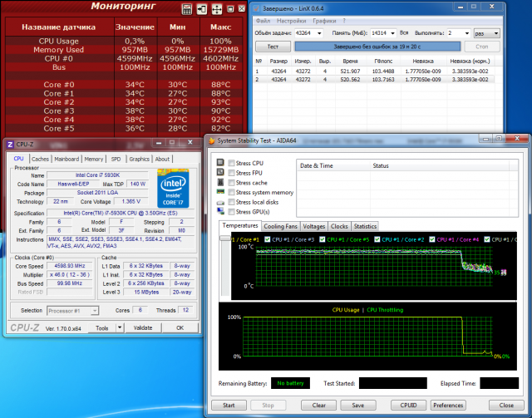The height and width of the screenshot is (418, 532).
Task: Switch to the Graphics tab in CPU-Z
Action: click(139, 159)
